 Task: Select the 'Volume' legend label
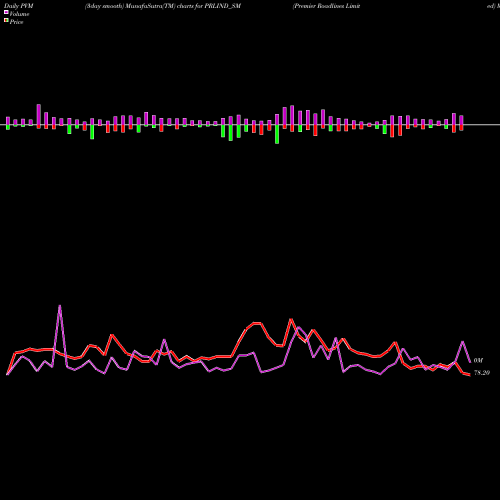pyautogui.click(x=19, y=14)
